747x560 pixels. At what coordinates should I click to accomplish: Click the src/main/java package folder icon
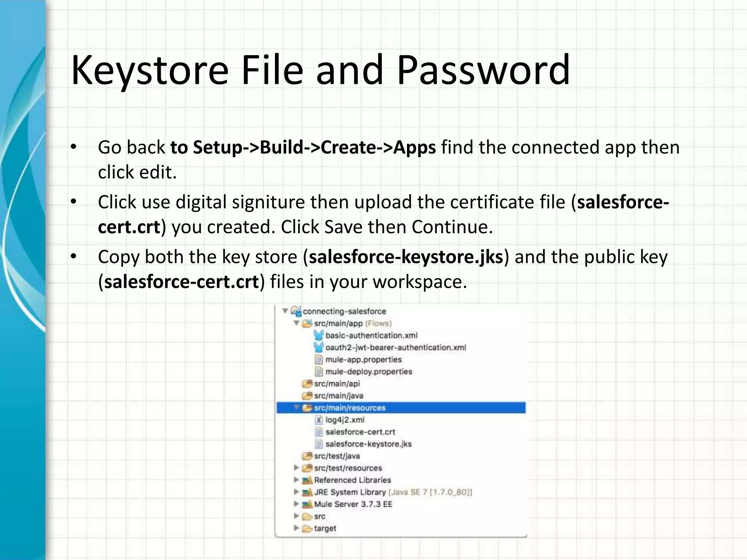307,396
